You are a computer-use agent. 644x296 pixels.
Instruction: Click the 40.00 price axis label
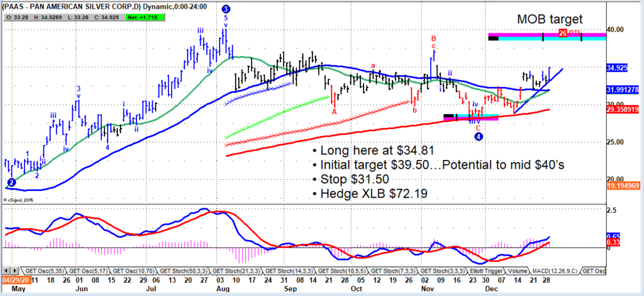[x=615, y=29]
